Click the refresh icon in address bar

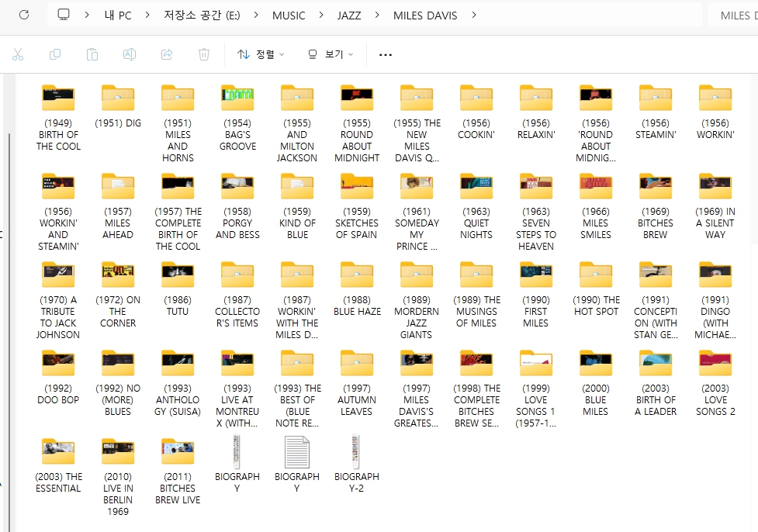(24, 15)
